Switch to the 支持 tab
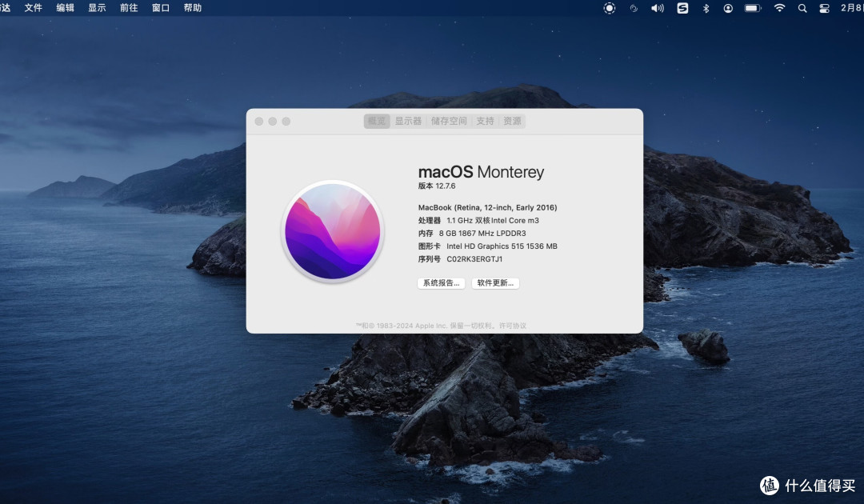 (x=485, y=121)
